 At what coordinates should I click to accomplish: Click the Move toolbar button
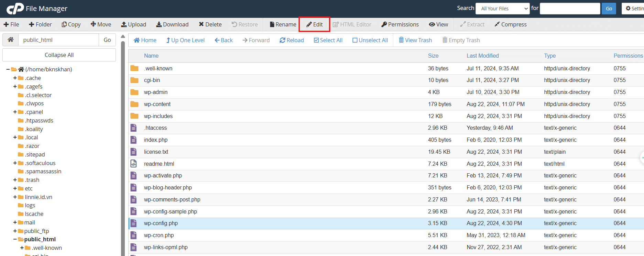click(x=101, y=24)
